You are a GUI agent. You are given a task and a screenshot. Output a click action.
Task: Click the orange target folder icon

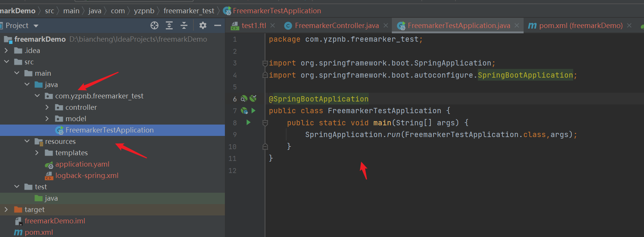[18, 209]
